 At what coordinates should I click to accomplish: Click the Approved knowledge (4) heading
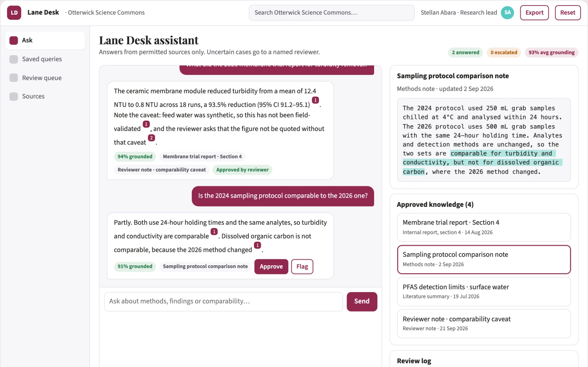[x=435, y=205]
